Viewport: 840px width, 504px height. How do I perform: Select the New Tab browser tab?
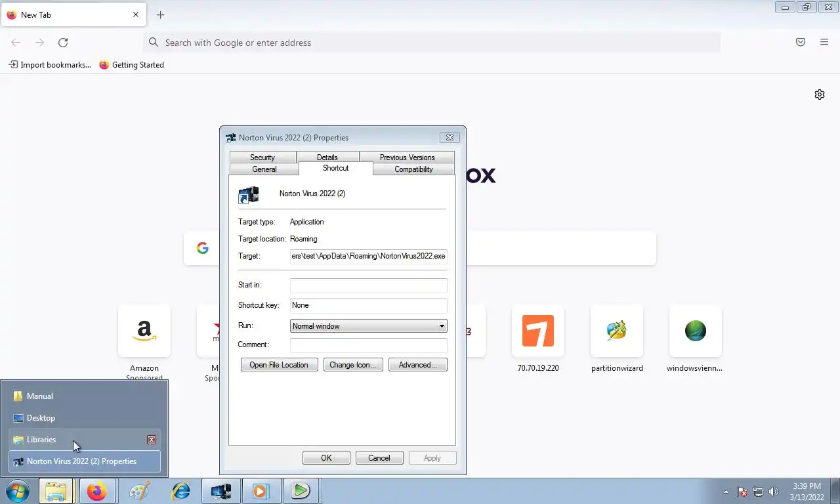[73, 14]
